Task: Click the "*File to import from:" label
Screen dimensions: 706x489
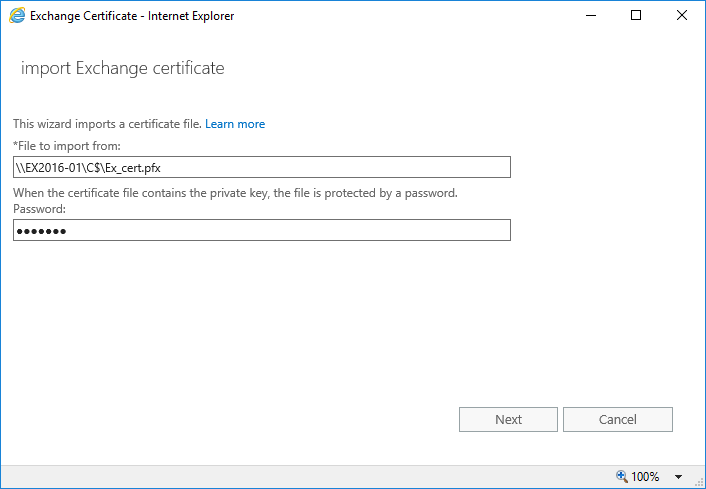Action: [x=67, y=146]
